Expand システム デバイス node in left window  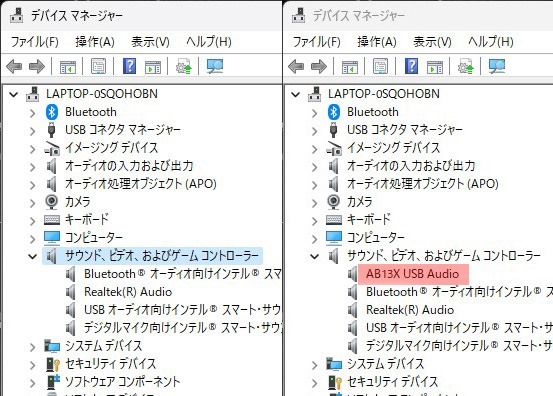(x=32, y=347)
